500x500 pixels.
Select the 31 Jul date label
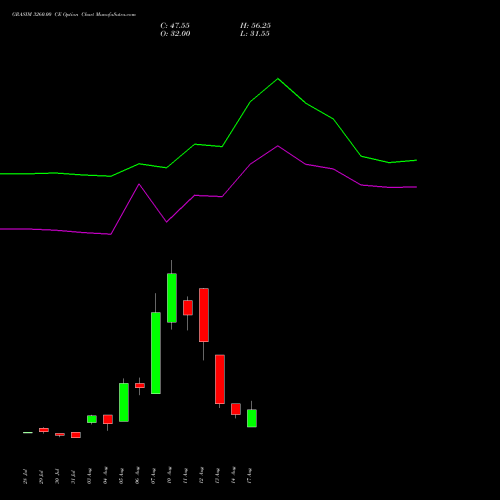click(73, 477)
